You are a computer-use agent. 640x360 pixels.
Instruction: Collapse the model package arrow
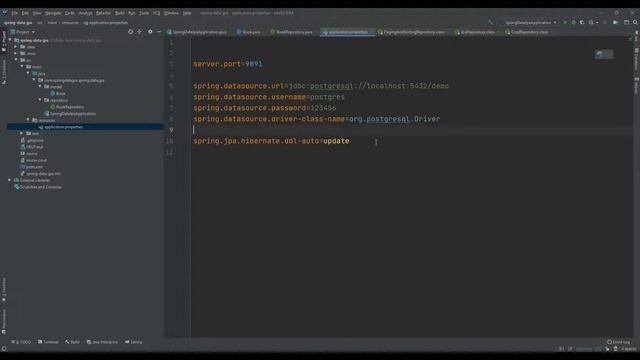pyautogui.click(x=40, y=87)
